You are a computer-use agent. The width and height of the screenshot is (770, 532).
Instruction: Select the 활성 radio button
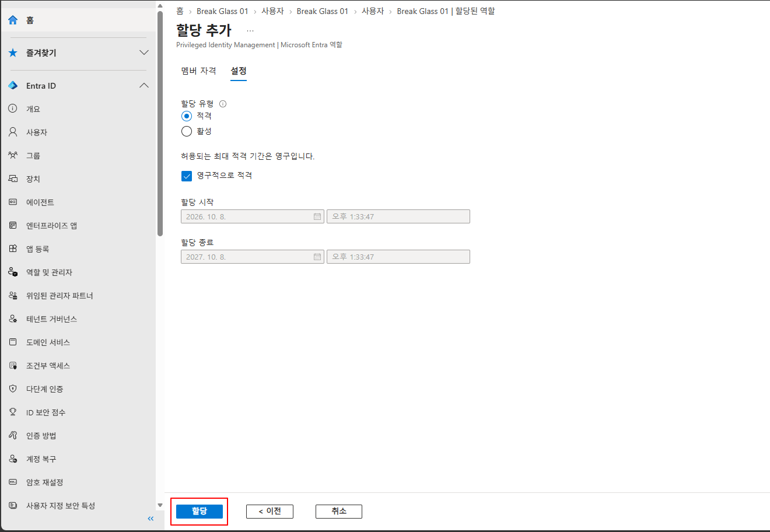pyautogui.click(x=187, y=131)
